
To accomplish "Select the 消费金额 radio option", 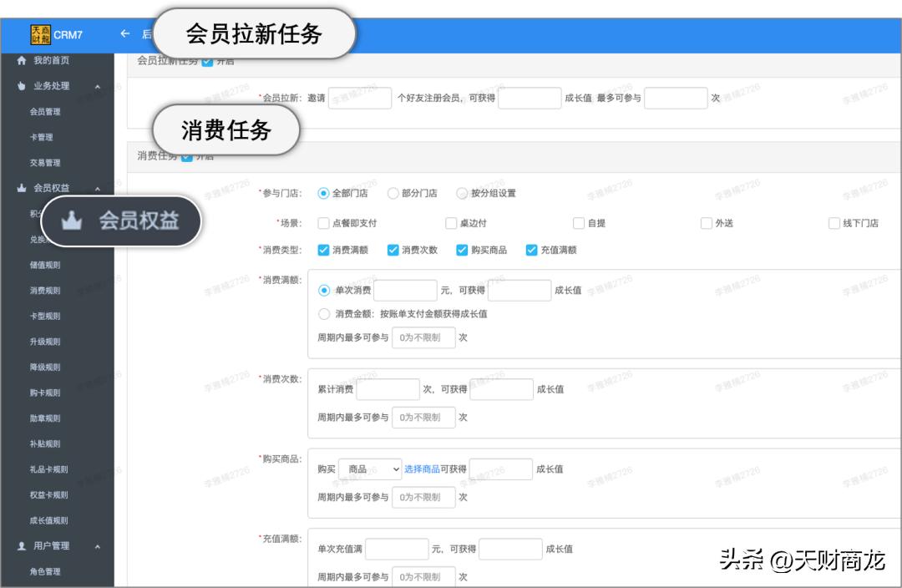I will (x=324, y=314).
